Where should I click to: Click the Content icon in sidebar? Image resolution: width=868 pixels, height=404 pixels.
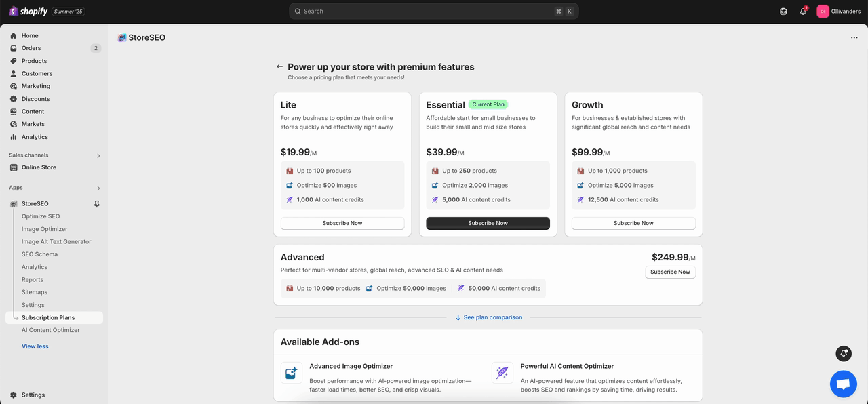coord(14,111)
